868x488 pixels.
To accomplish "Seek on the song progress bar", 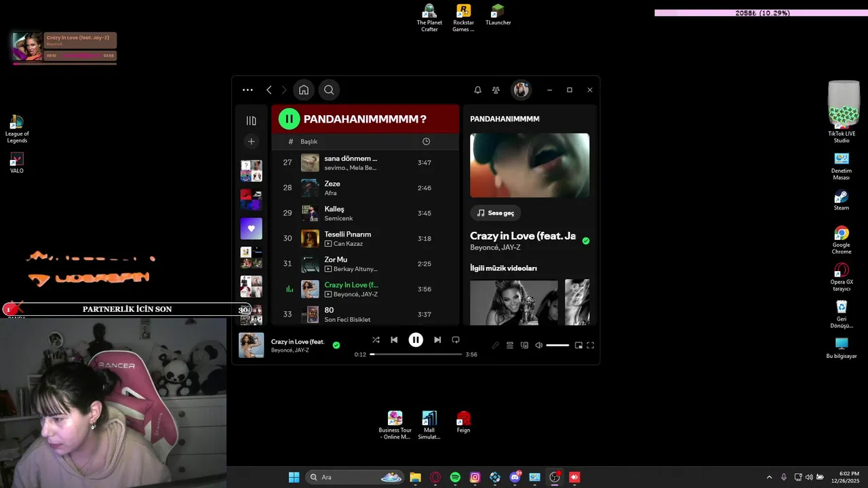I will point(416,354).
